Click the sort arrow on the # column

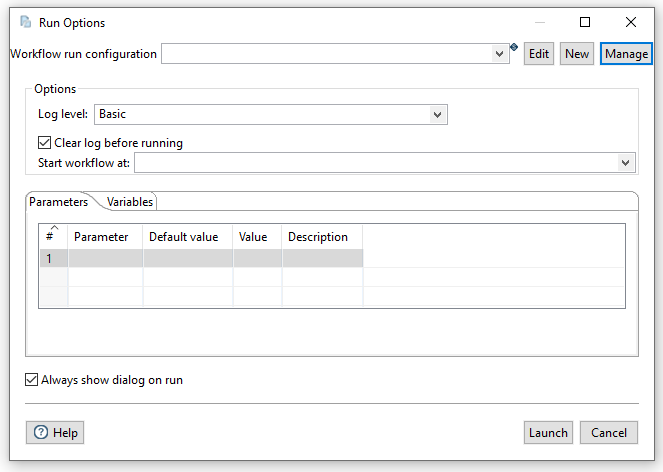point(52,229)
